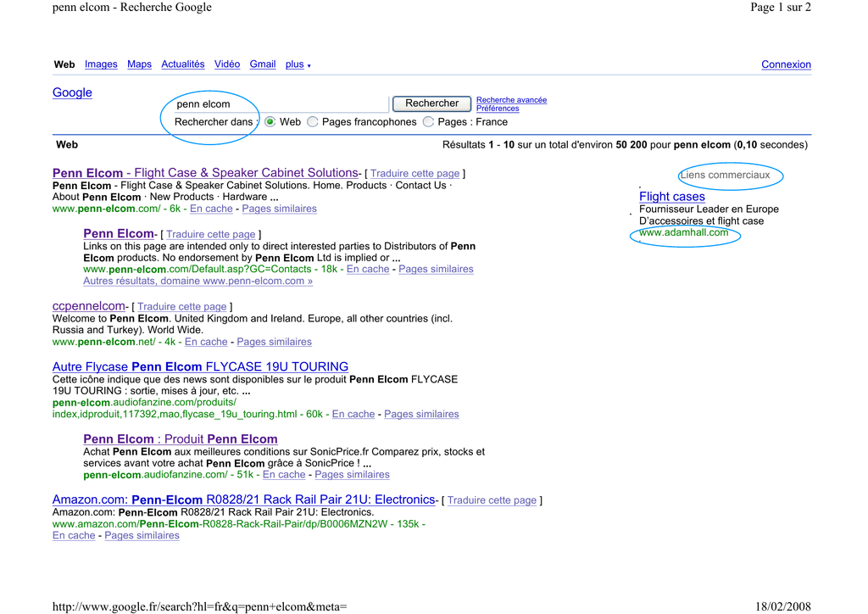This screenshot has width=868, height=614.
Task: Click the green "www.penn-elcom.com/ - 6k" URL text
Action: tap(117, 209)
